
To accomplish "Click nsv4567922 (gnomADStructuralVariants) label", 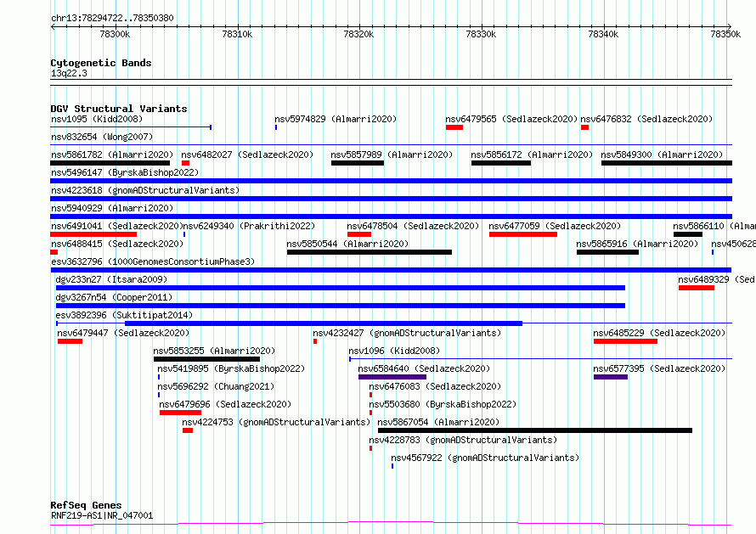I will [485, 458].
